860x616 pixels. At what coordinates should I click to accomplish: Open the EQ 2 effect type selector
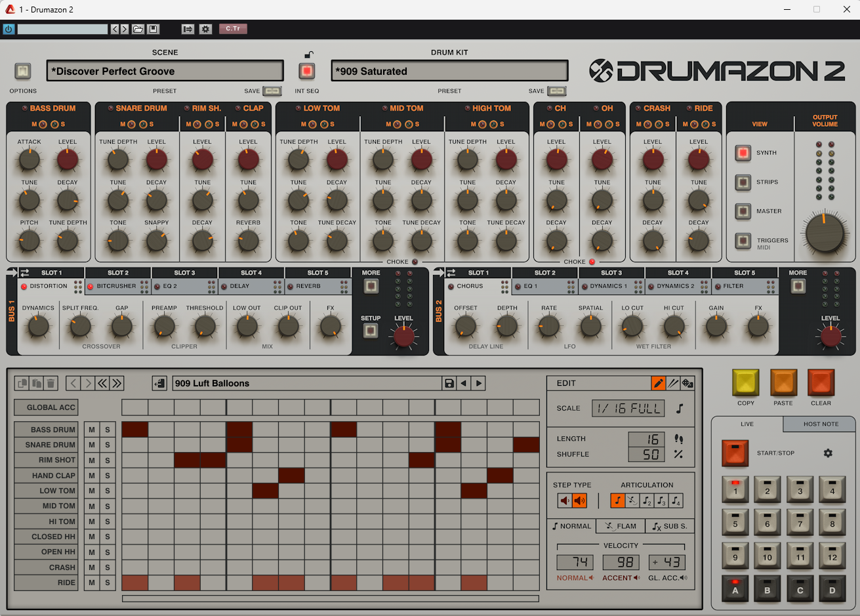point(170,287)
